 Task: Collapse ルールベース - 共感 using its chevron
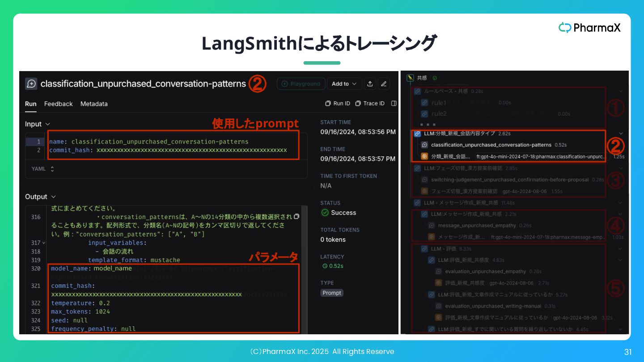[620, 91]
